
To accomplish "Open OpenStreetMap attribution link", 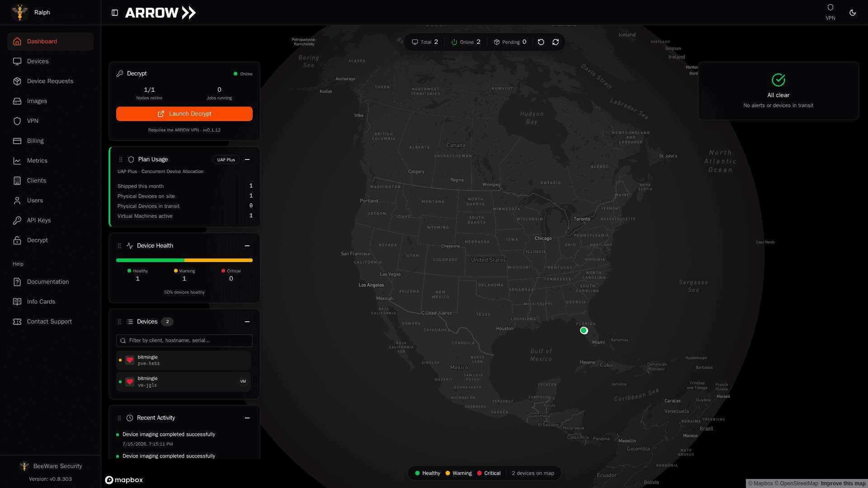I will [796, 483].
